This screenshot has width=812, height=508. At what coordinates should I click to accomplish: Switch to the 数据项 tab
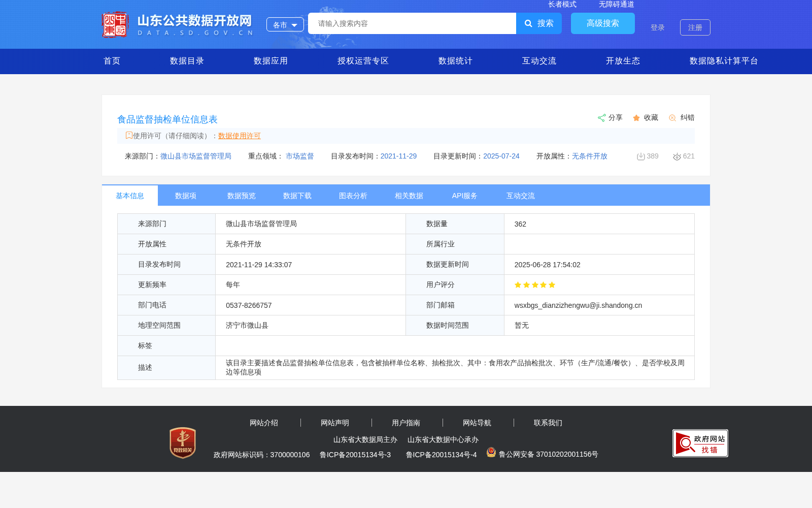(186, 196)
